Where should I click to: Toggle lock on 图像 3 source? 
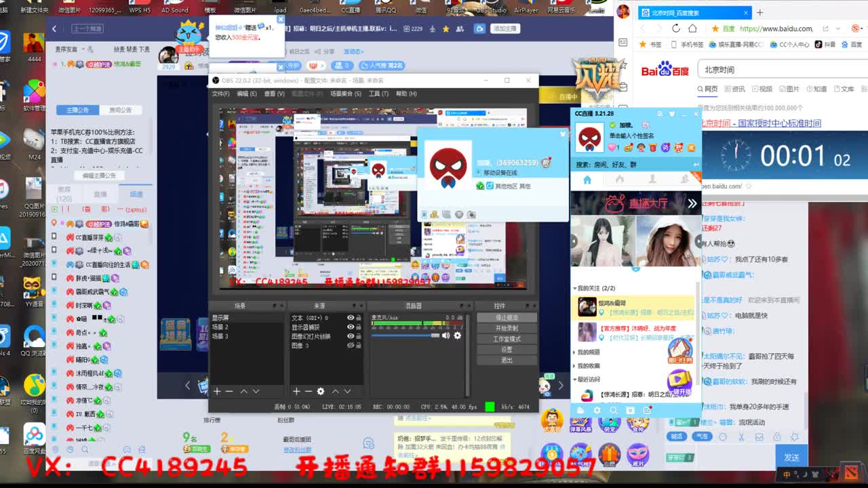[359, 346]
